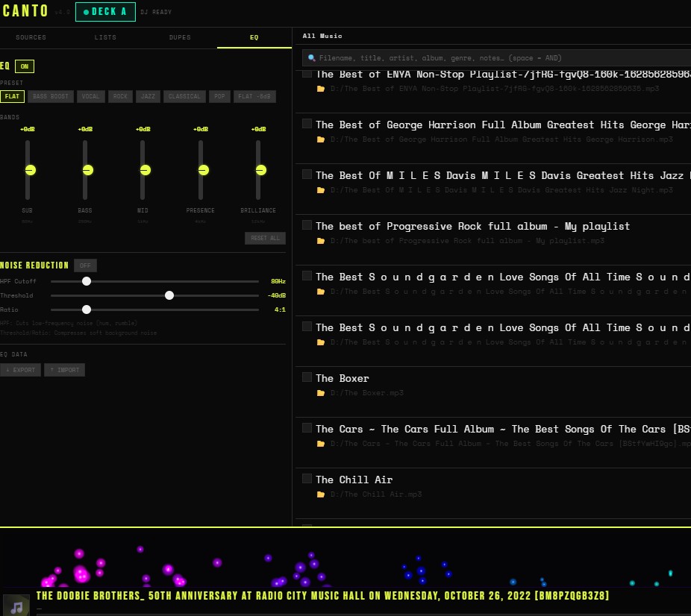691x616 pixels.
Task: Click the Brilliance band slider knob
Action: tap(261, 170)
